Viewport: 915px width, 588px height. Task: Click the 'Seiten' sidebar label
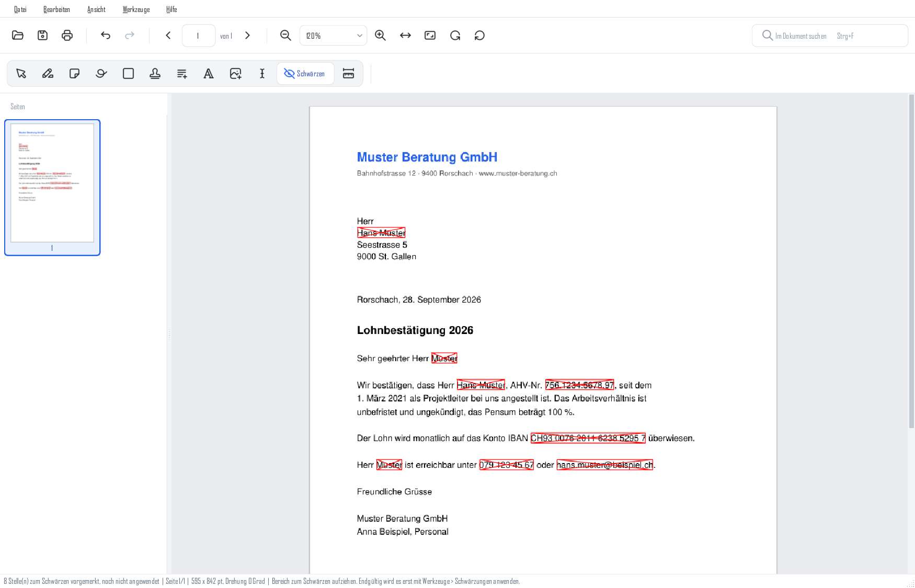click(18, 107)
